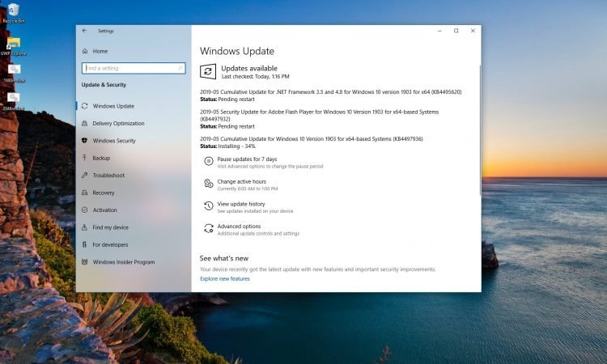Open the Backup section icon
The height and width of the screenshot is (364, 607).
pos(85,159)
